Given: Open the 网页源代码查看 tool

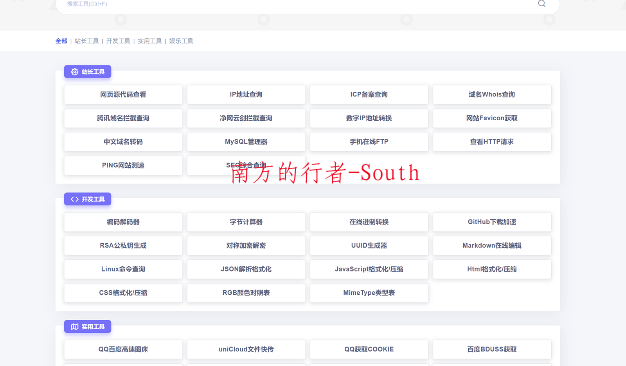Looking at the screenshot, I should [x=123, y=94].
